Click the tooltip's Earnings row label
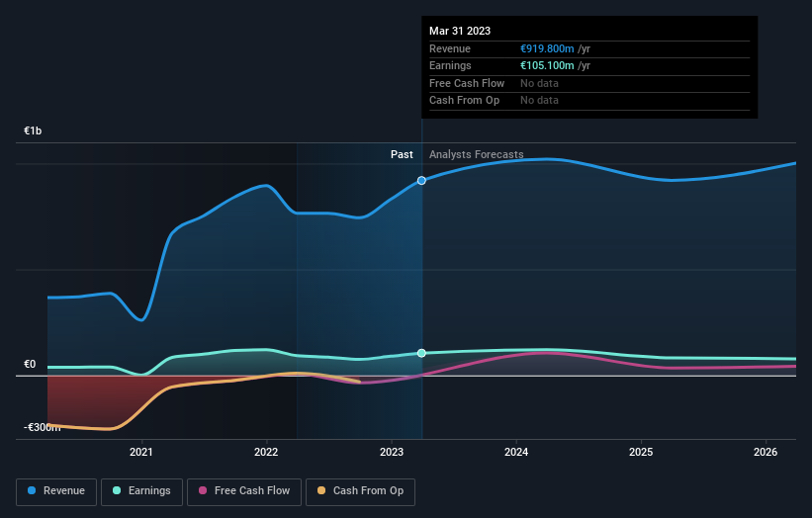This screenshot has height=518, width=812. pyautogui.click(x=450, y=65)
